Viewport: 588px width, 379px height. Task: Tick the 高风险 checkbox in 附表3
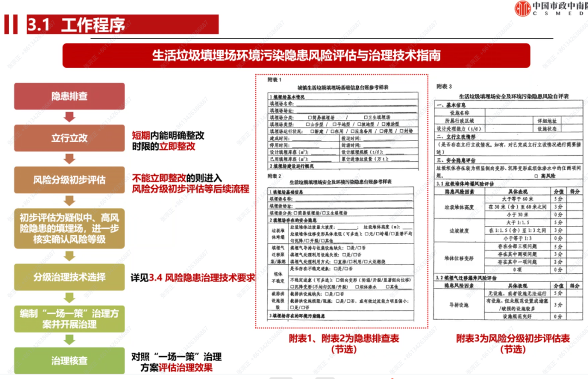[535, 176]
